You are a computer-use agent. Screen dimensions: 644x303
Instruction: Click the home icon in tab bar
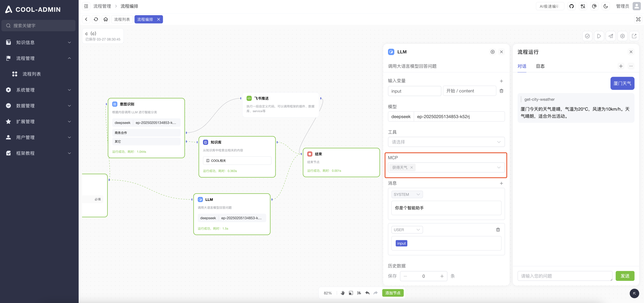click(x=106, y=19)
